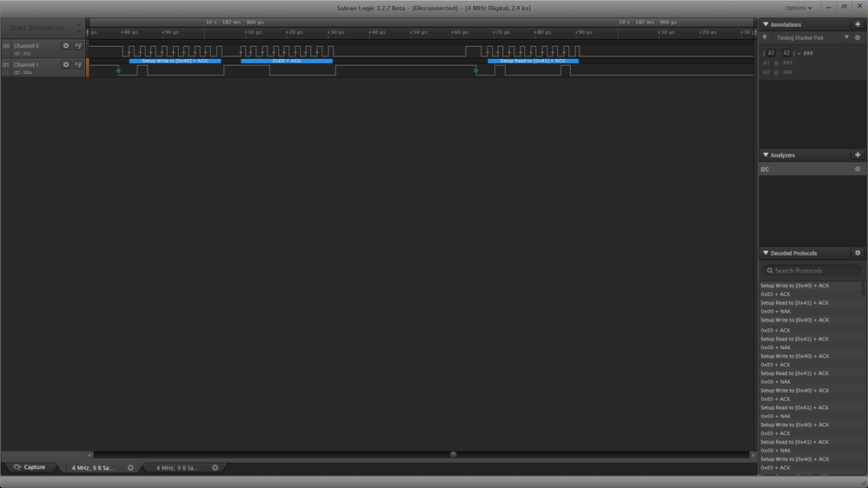The width and height of the screenshot is (868, 488).
Task: Click the up arrow beside Start Simulation
Action: (x=78, y=24)
